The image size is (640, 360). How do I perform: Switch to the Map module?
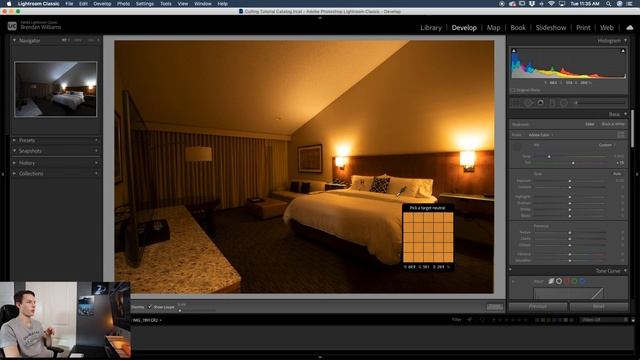[493, 27]
